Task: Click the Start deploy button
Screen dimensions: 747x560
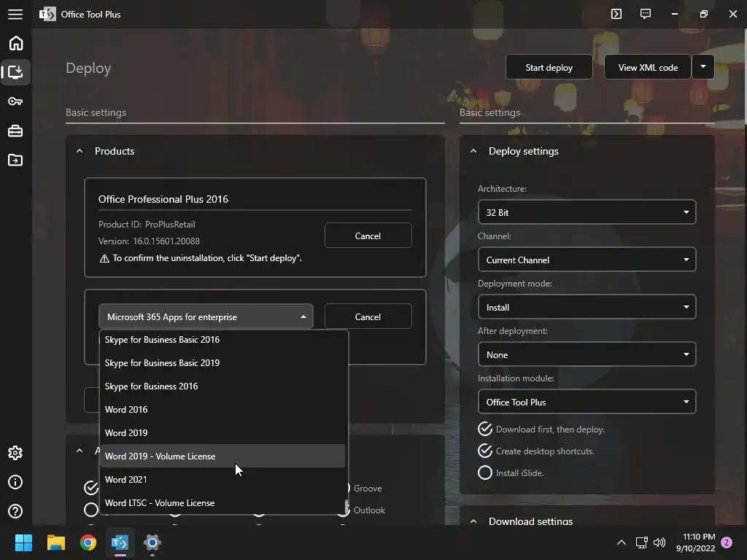Action: tap(549, 67)
